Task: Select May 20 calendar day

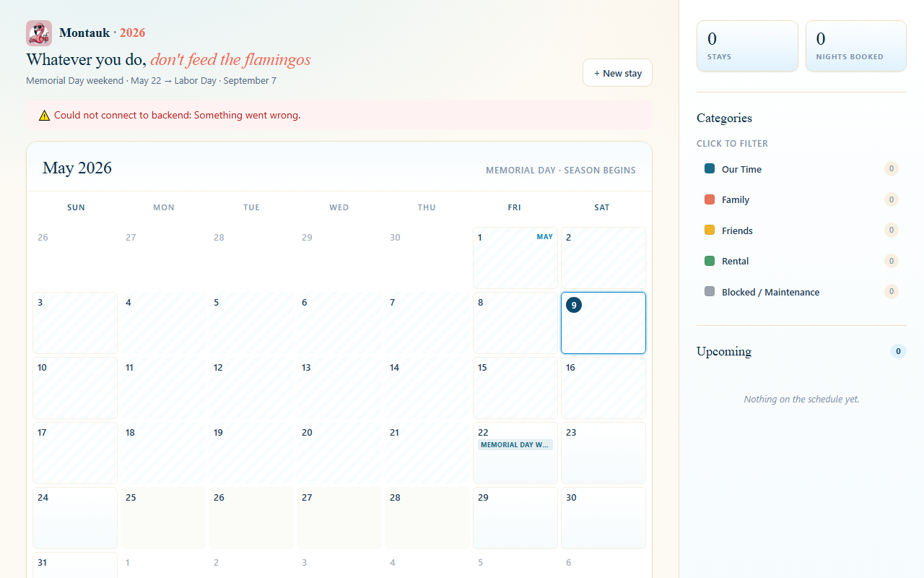Action: point(339,453)
